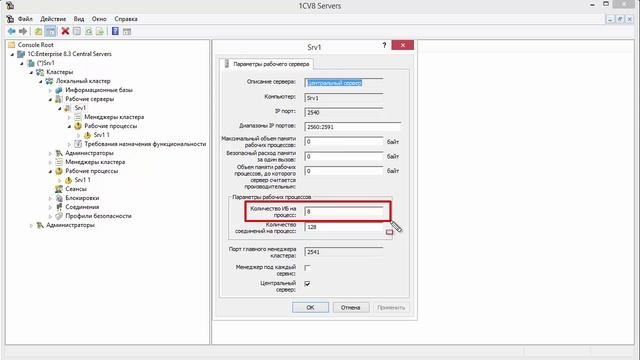This screenshot has height=360, width=640.
Task: Click the question mark in Srv1 dialog
Action: pos(384,45)
